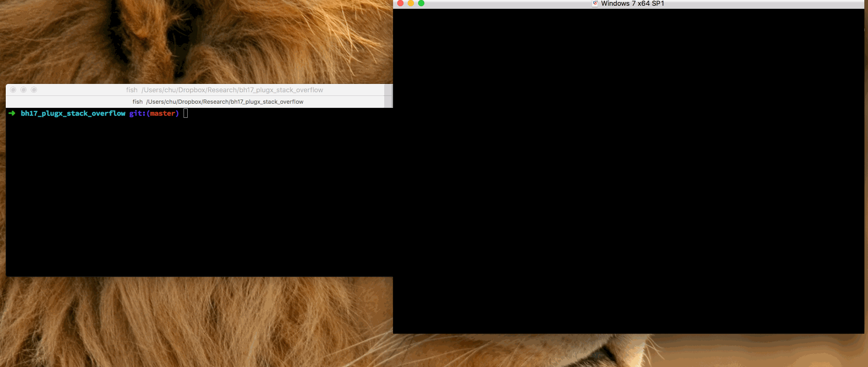
Task: Click the VM document icon in title bar
Action: (595, 4)
